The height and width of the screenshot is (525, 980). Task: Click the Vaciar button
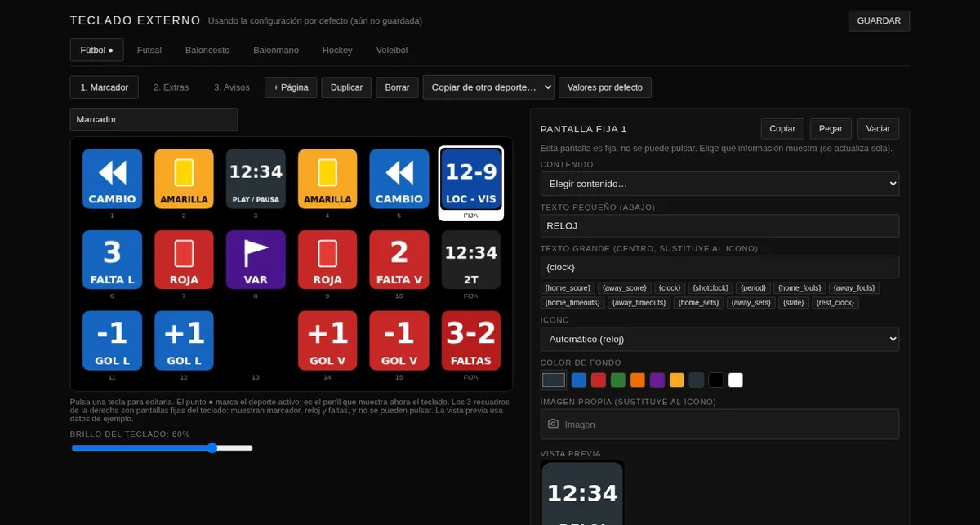[878, 129]
